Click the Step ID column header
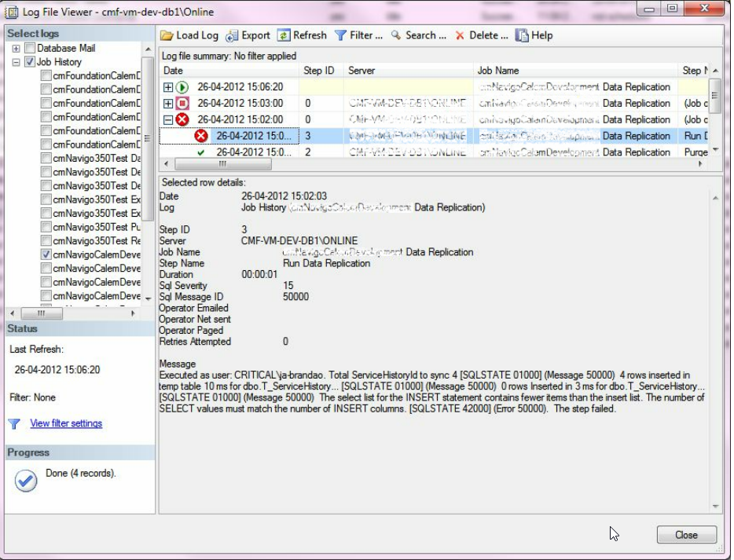The image size is (734, 560). (x=318, y=71)
